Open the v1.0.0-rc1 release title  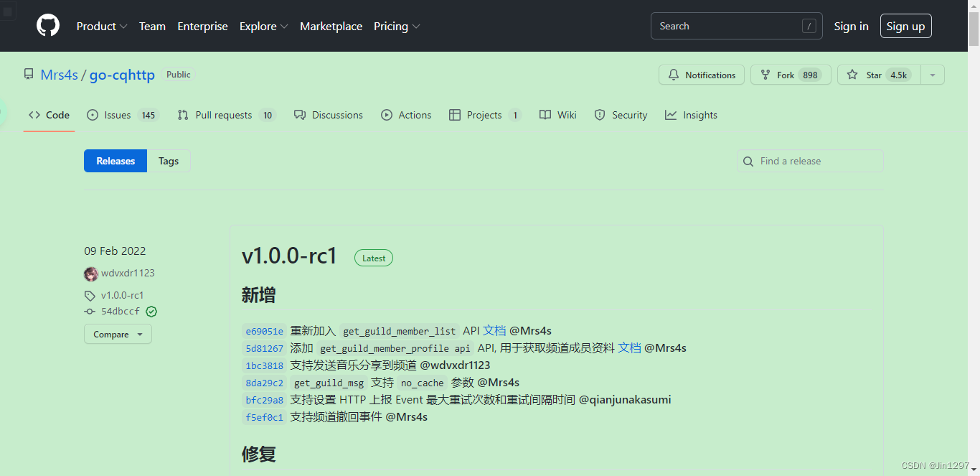pos(290,256)
